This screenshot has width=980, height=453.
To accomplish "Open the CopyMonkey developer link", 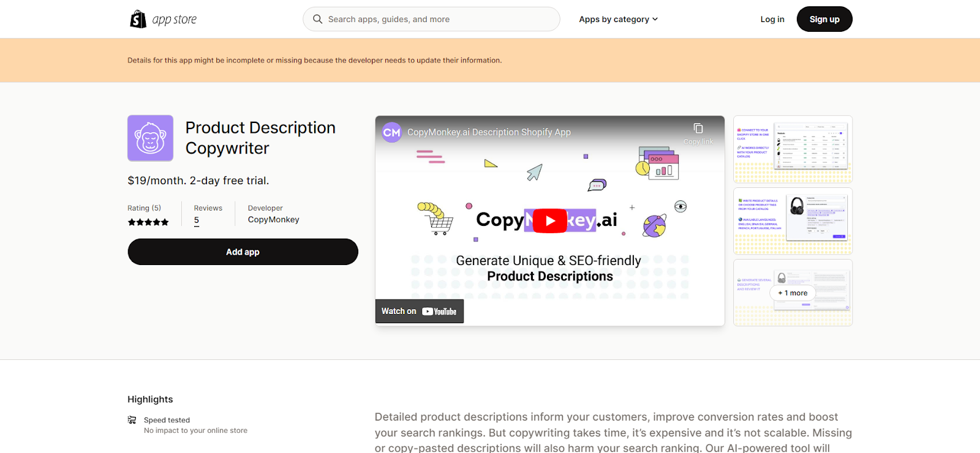I will pos(273,220).
